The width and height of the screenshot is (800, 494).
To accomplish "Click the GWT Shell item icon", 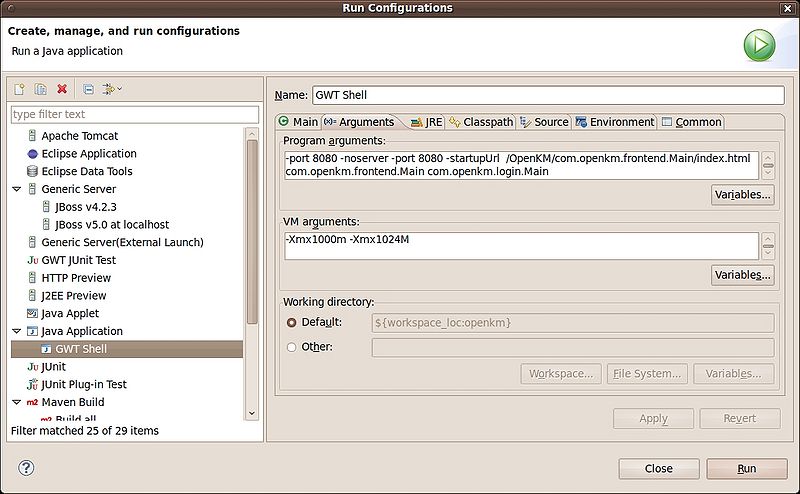I will [46, 349].
